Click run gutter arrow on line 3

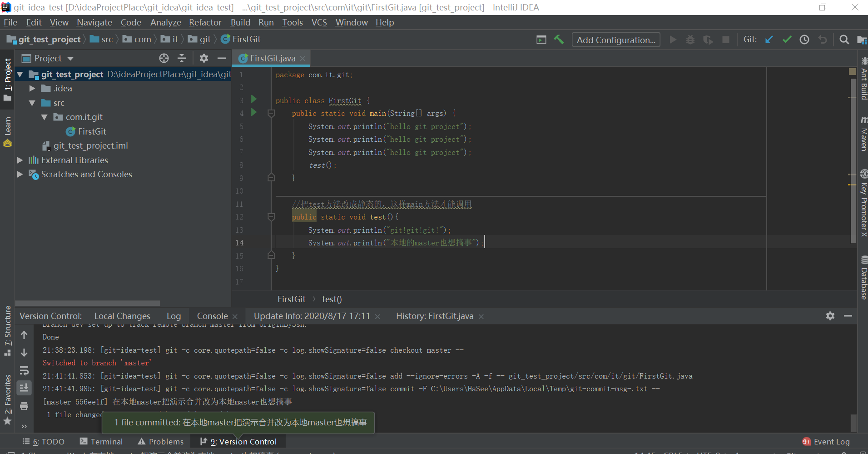(254, 100)
